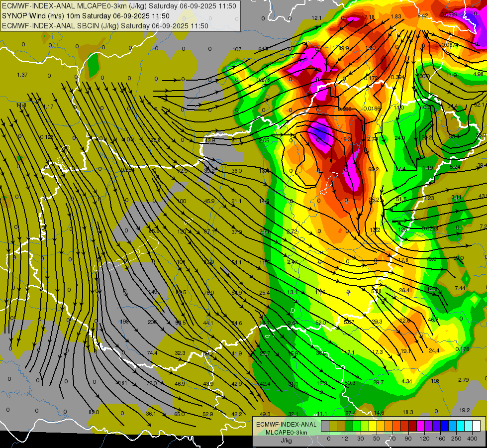The width and height of the screenshot is (487, 448).
Task: Click the map value '0.176'
Action: tap(463, 349)
